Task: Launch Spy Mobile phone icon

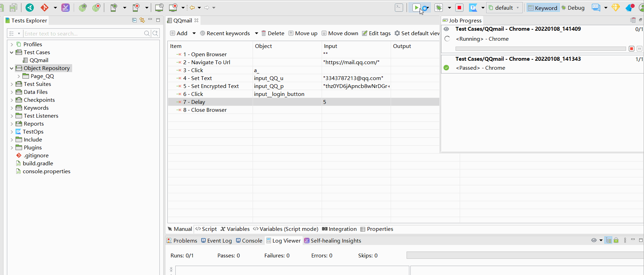Action: click(x=114, y=8)
